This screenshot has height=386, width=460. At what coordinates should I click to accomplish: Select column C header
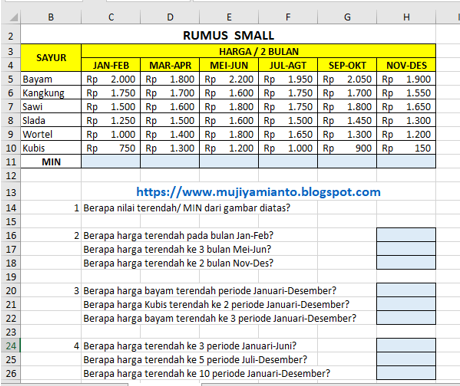click(x=111, y=17)
